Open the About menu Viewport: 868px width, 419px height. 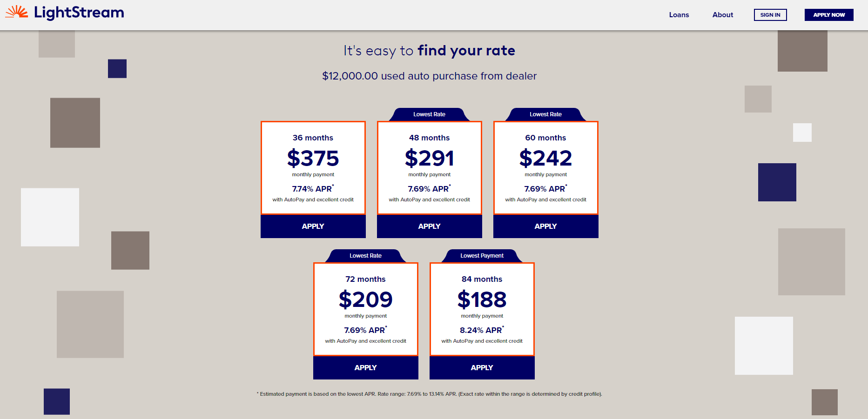[x=722, y=15]
